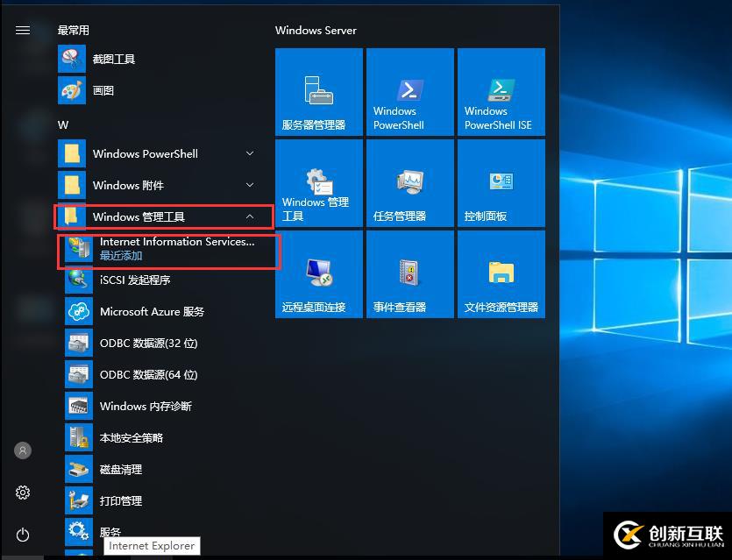This screenshot has width=732, height=560.
Task: Click the Windows 管理工具 folder label
Action: [139, 216]
